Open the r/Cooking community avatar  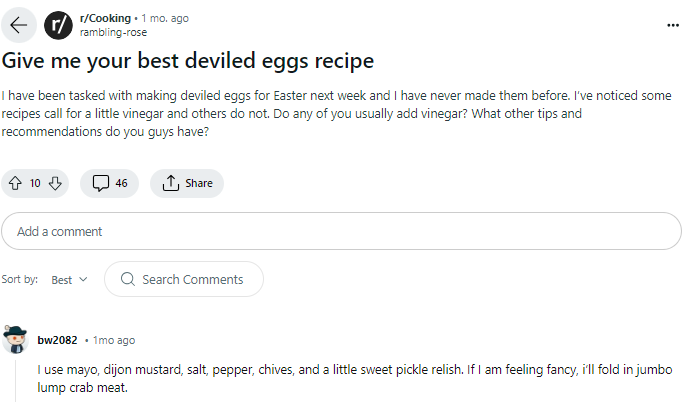coord(59,25)
